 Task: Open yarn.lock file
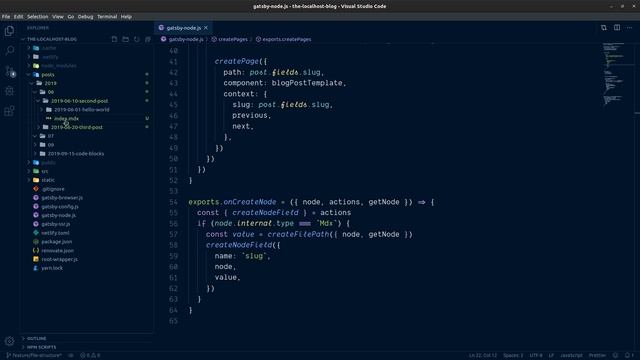point(52,268)
